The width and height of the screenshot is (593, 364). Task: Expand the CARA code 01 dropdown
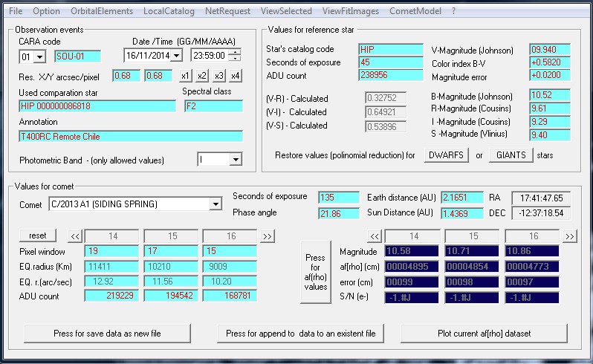[39, 57]
